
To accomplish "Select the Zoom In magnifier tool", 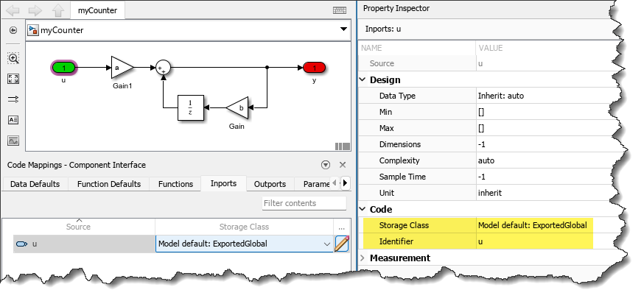I will click(13, 57).
